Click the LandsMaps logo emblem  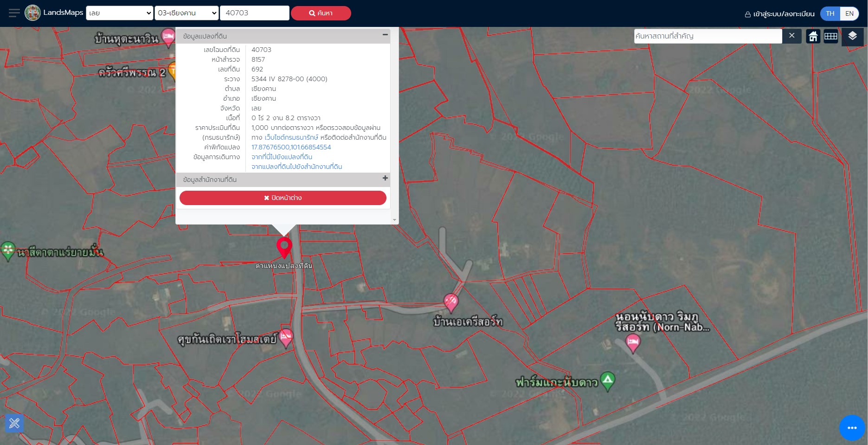32,13
